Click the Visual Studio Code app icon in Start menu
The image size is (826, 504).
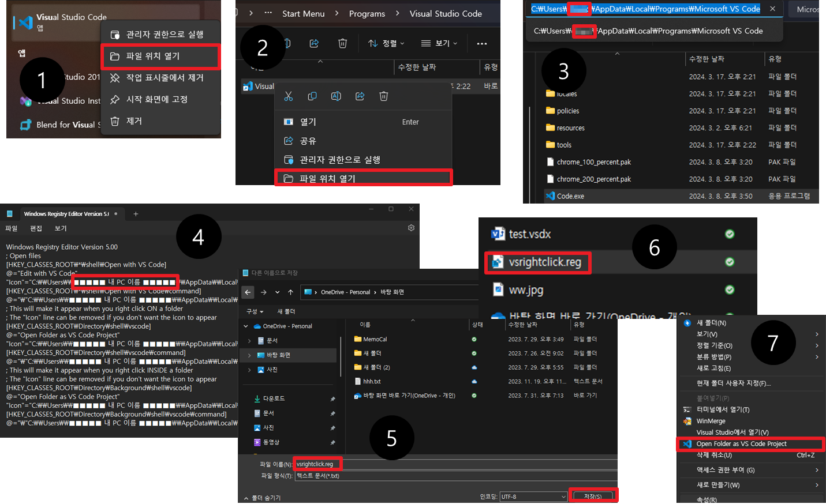pyautogui.click(x=25, y=22)
